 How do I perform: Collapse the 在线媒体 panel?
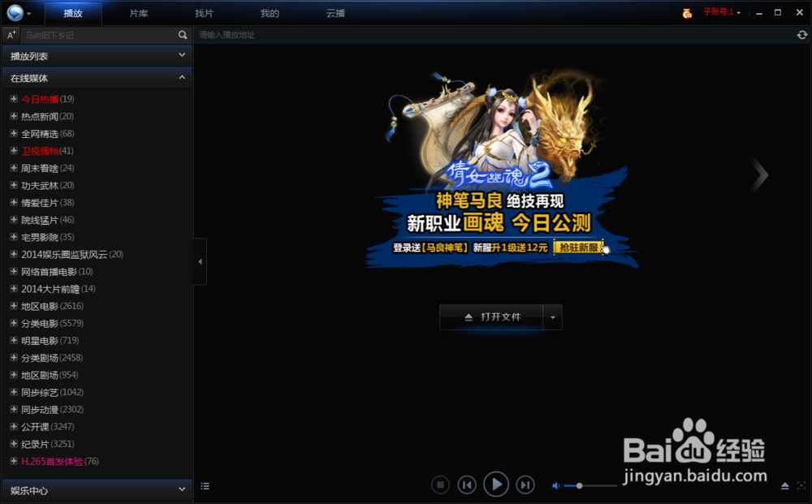click(x=97, y=78)
